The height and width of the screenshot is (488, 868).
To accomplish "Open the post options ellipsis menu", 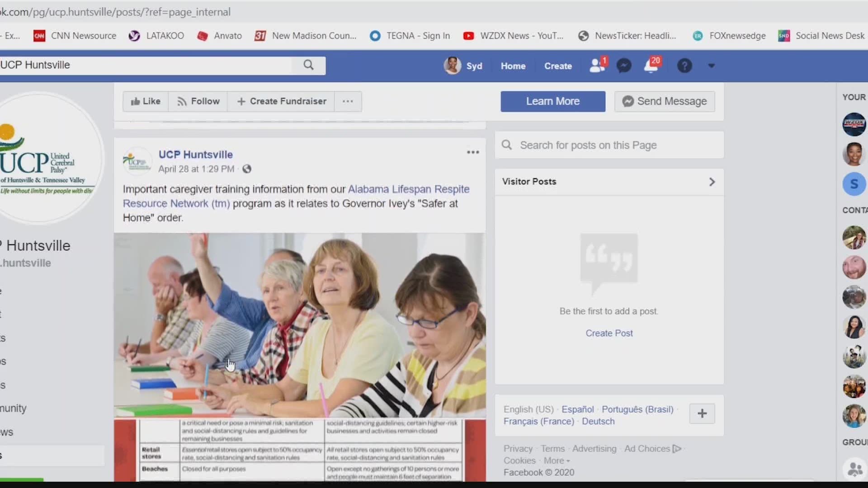I will (x=473, y=152).
